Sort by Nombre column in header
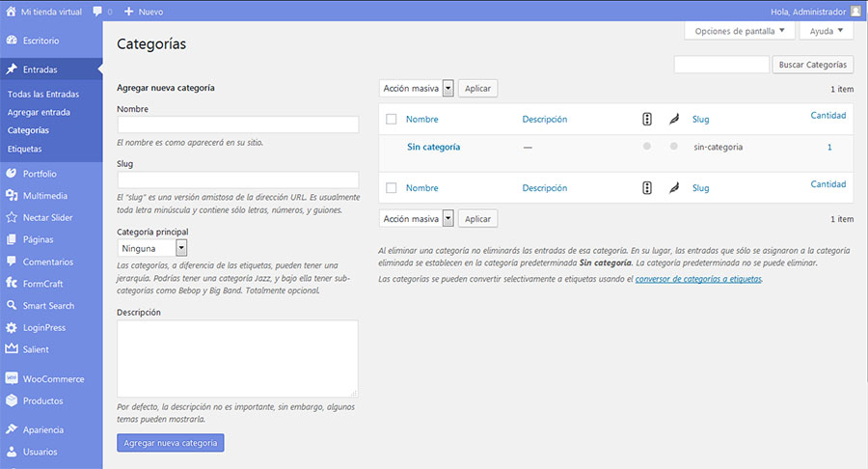Image resolution: width=868 pixels, height=469 pixels. click(421, 119)
